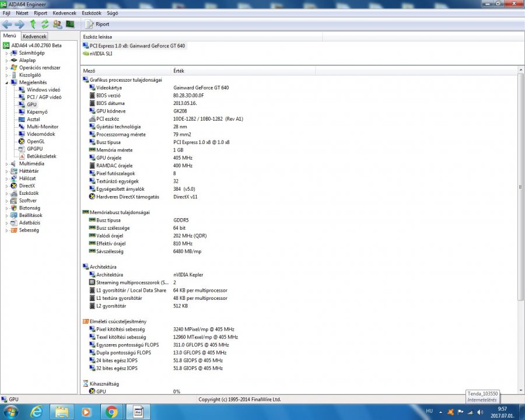Collapse the Megjelenítés tree node
The height and width of the screenshot is (420, 525).
[6, 82]
